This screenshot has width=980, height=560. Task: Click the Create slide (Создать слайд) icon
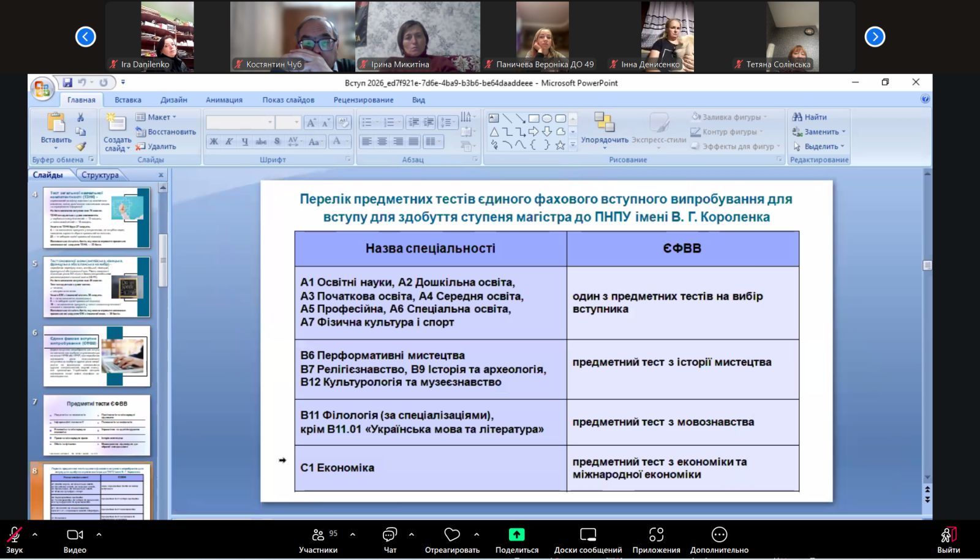tap(116, 124)
